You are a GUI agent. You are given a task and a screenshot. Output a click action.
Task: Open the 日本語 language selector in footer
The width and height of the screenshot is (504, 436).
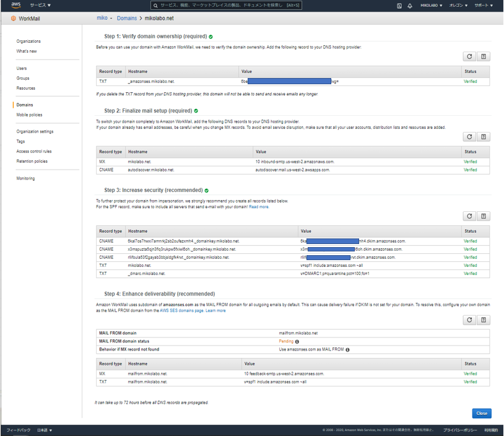45,430
